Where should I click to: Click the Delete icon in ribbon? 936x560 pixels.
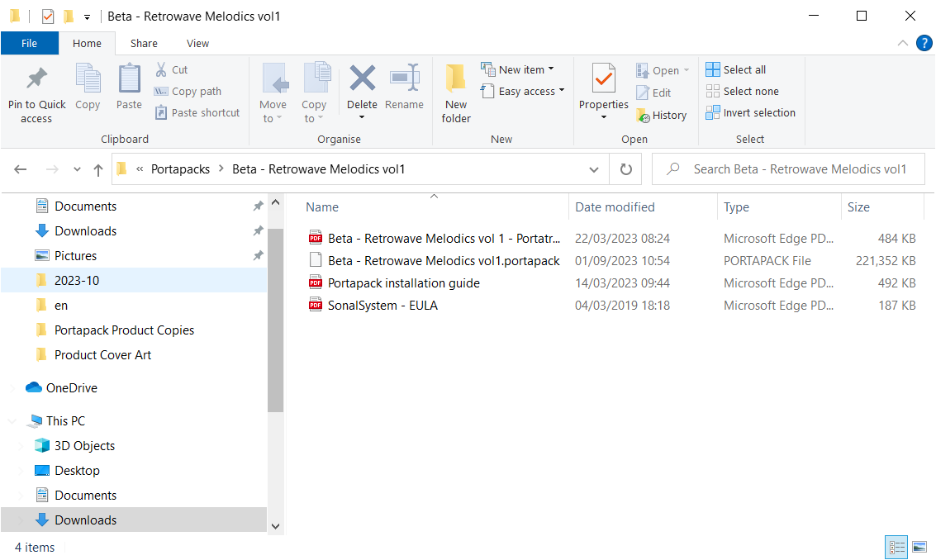[x=362, y=81]
